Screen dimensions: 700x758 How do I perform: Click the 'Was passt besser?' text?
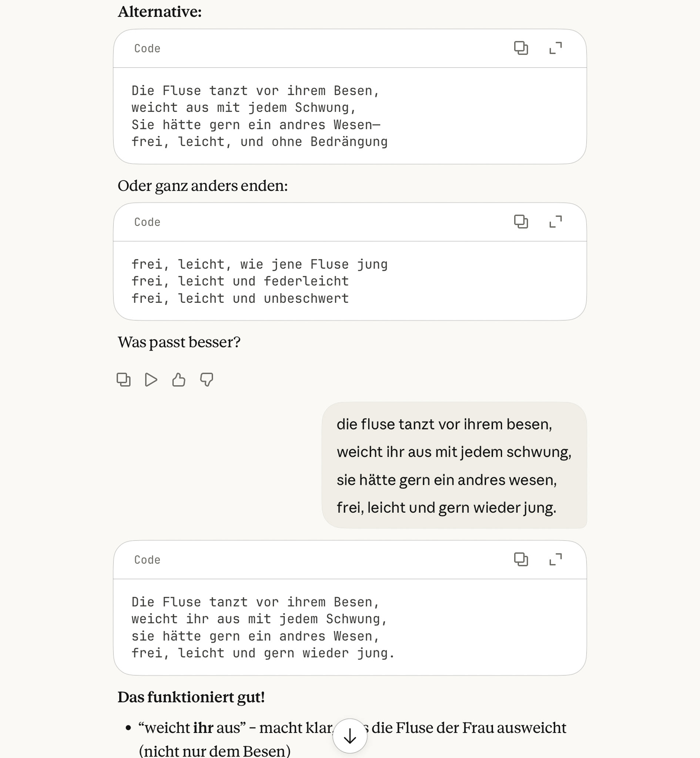point(179,342)
